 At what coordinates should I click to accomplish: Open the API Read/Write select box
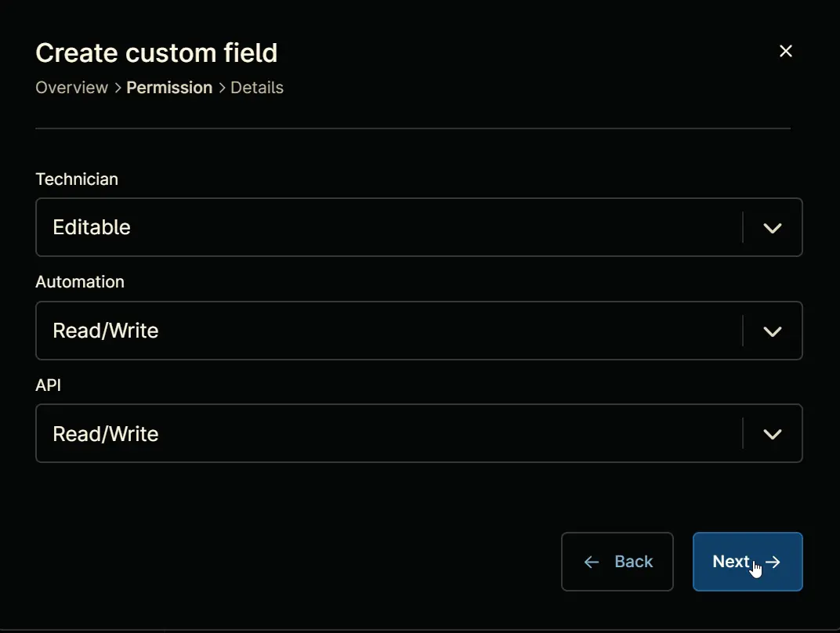coord(419,433)
